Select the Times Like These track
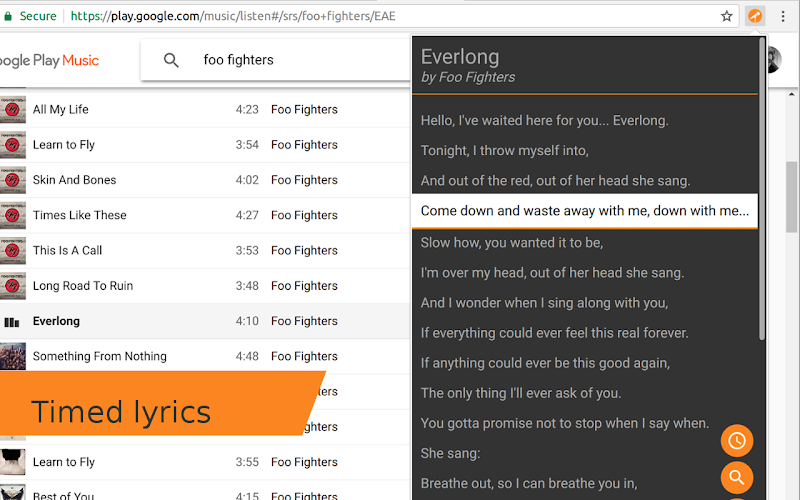This screenshot has width=800, height=500. coord(80,215)
